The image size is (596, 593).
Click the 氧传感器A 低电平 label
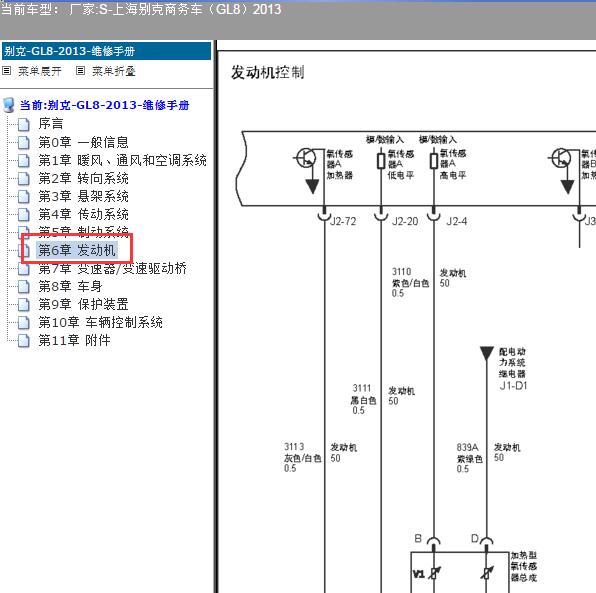[401, 164]
